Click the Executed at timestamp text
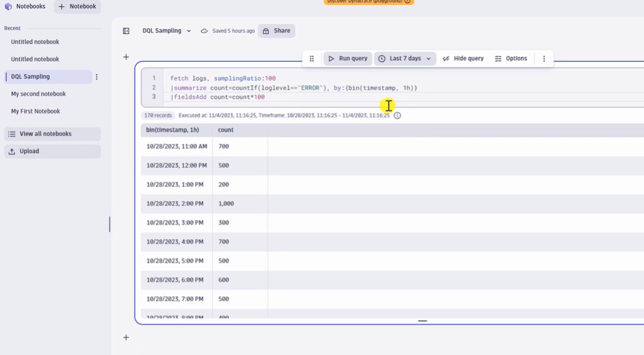Screen dimensions: 644x355 point(284,116)
